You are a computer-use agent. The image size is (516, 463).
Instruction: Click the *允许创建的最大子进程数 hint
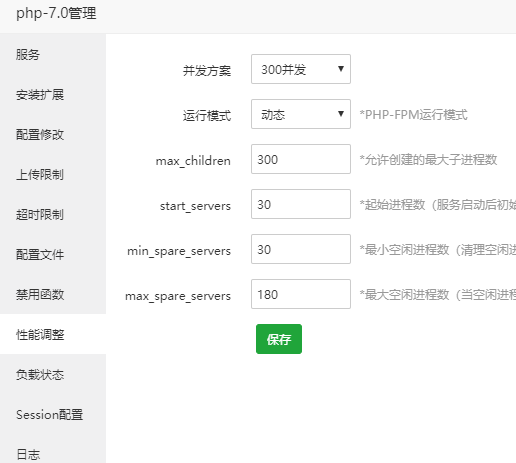[428, 160]
